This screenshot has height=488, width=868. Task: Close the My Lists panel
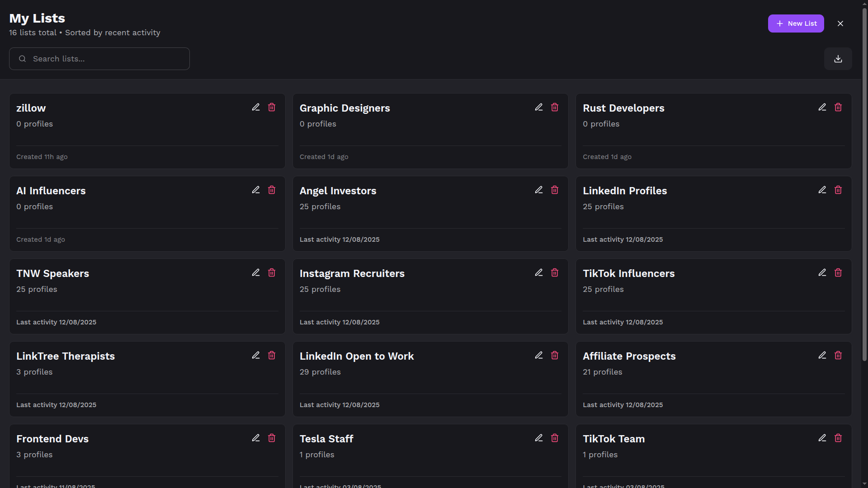[x=840, y=23]
